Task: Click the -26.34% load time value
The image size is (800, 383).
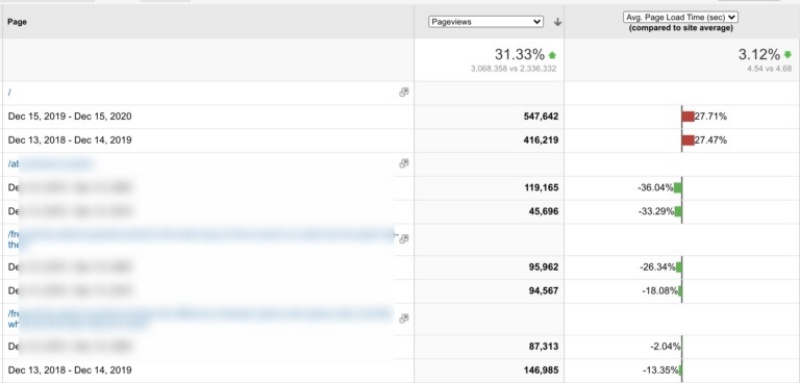Action: [x=658, y=267]
